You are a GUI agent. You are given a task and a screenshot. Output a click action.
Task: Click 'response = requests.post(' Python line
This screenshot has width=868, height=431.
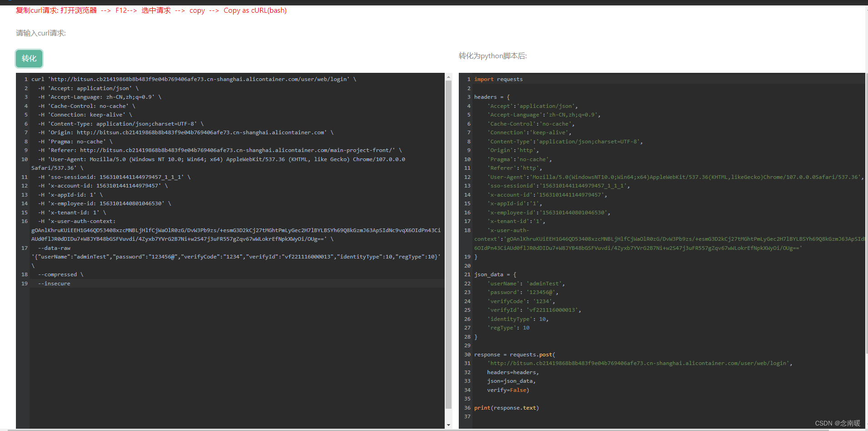tap(515, 355)
